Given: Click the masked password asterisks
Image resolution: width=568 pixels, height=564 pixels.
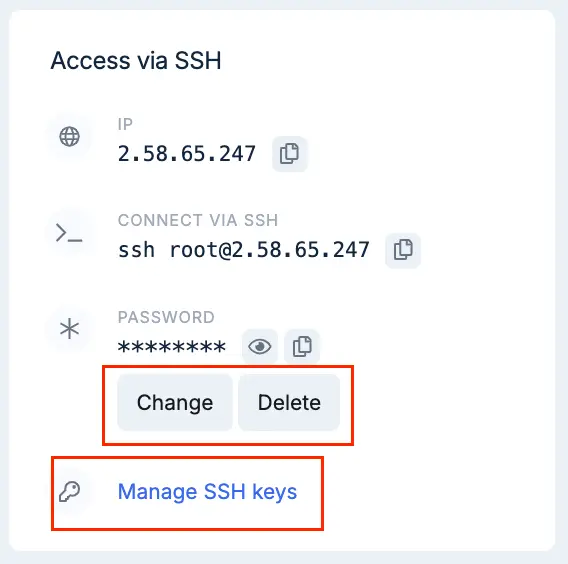Looking at the screenshot, I should (172, 347).
